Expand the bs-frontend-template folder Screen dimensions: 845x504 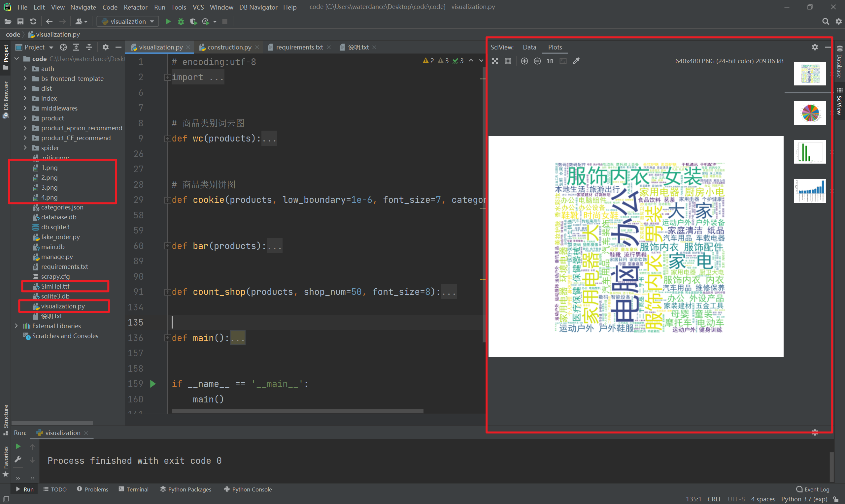pos(25,79)
